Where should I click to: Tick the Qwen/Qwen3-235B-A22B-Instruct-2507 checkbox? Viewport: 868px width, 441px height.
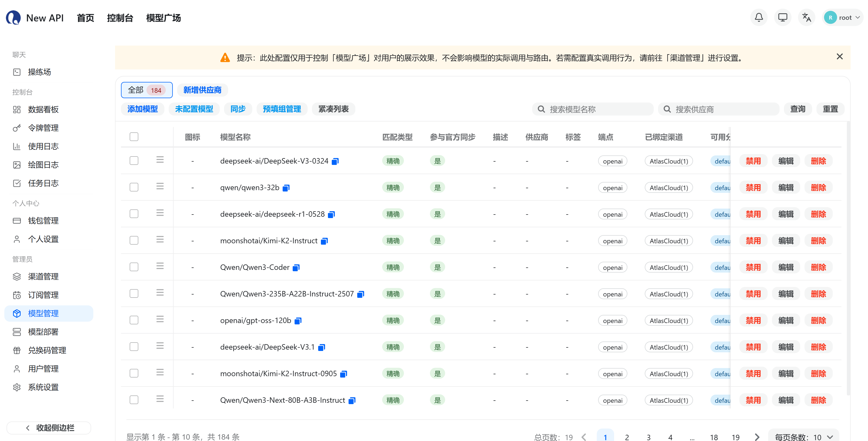click(134, 294)
